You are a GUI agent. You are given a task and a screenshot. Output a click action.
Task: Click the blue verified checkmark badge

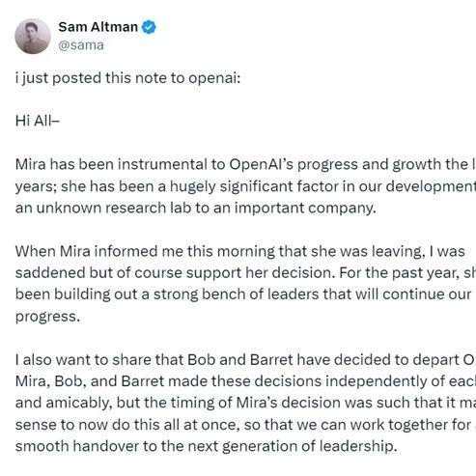(x=149, y=27)
